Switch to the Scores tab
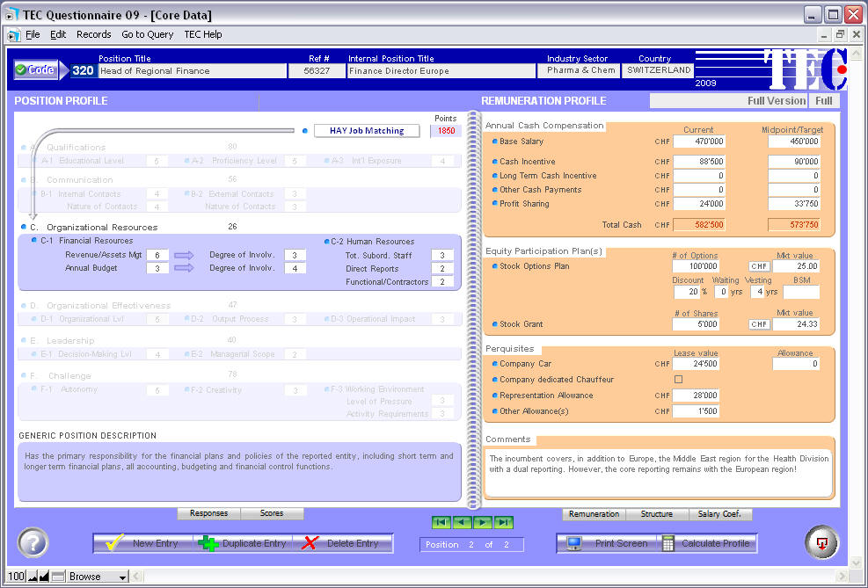Viewport: 868px width, 588px height. pos(272,513)
